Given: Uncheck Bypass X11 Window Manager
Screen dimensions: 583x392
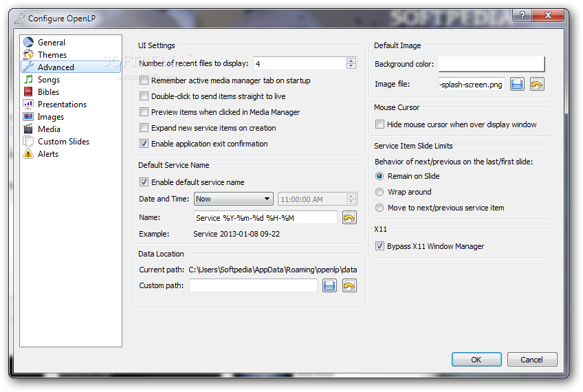Looking at the screenshot, I should pos(379,246).
